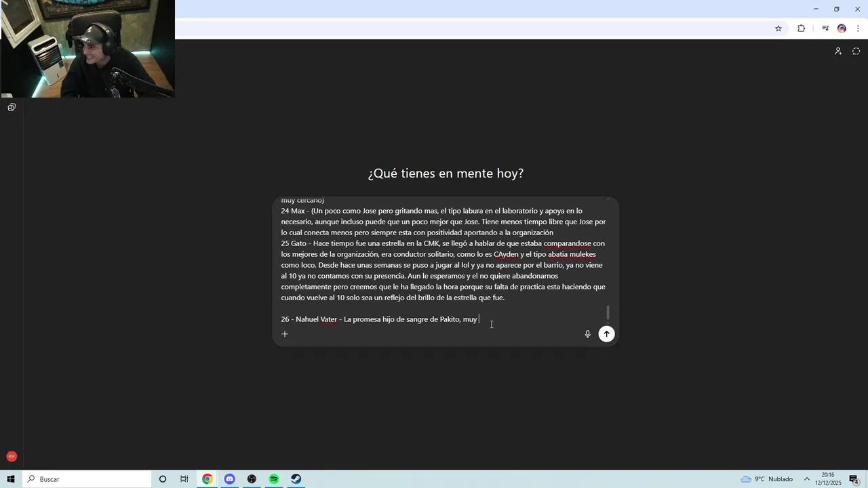Open the red profile badge at bottom left
Image resolution: width=868 pixels, height=488 pixels.
pyautogui.click(x=12, y=456)
